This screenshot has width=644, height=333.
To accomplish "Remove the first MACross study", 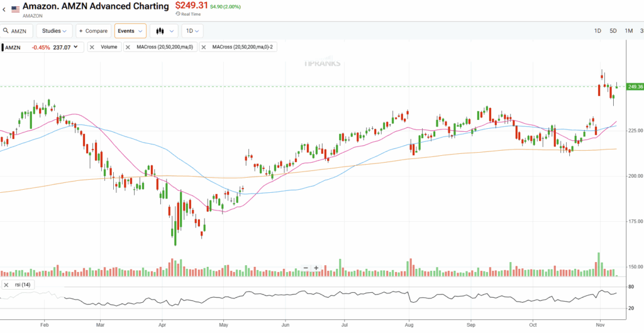I will point(128,47).
